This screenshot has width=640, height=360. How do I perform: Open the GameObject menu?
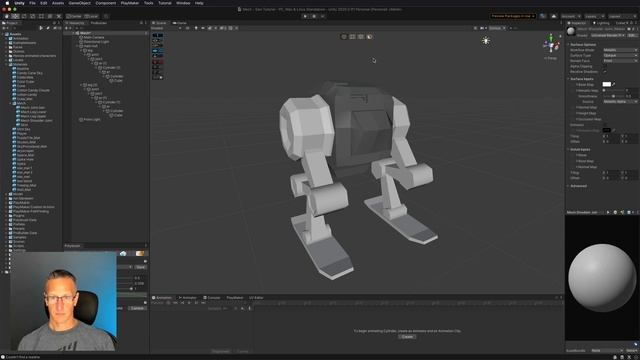pyautogui.click(x=80, y=3)
